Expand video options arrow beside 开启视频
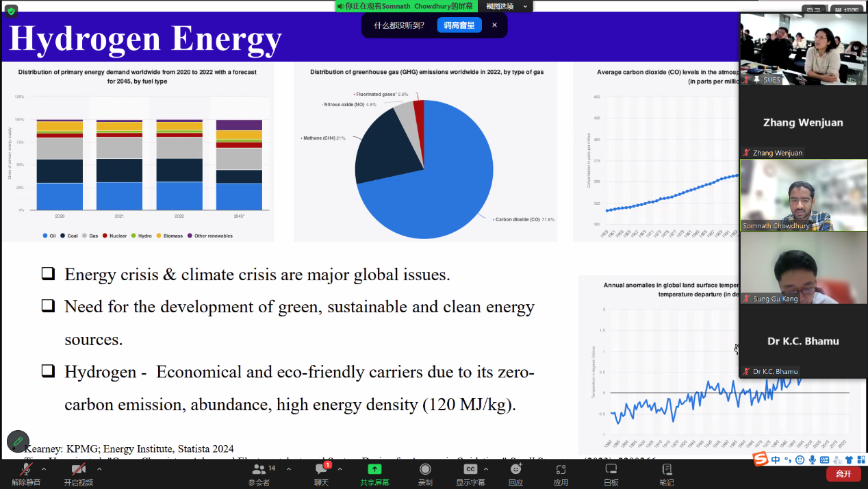This screenshot has width=868, height=489. tap(97, 469)
